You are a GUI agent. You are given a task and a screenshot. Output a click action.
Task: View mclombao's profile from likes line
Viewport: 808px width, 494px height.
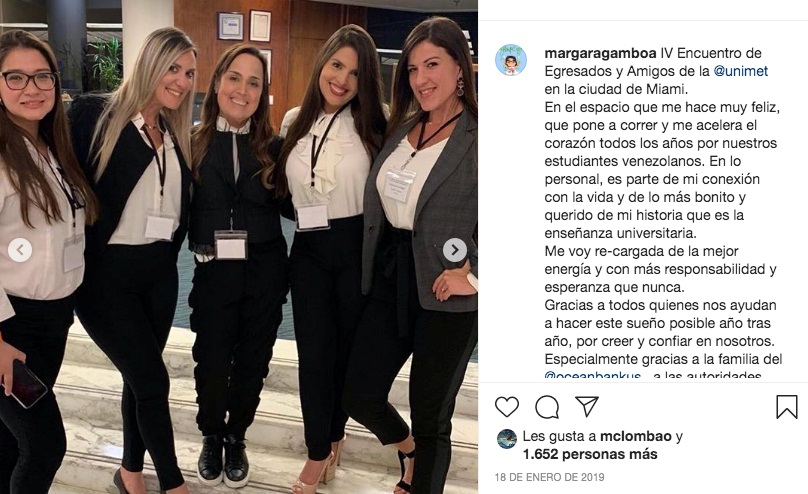636,436
